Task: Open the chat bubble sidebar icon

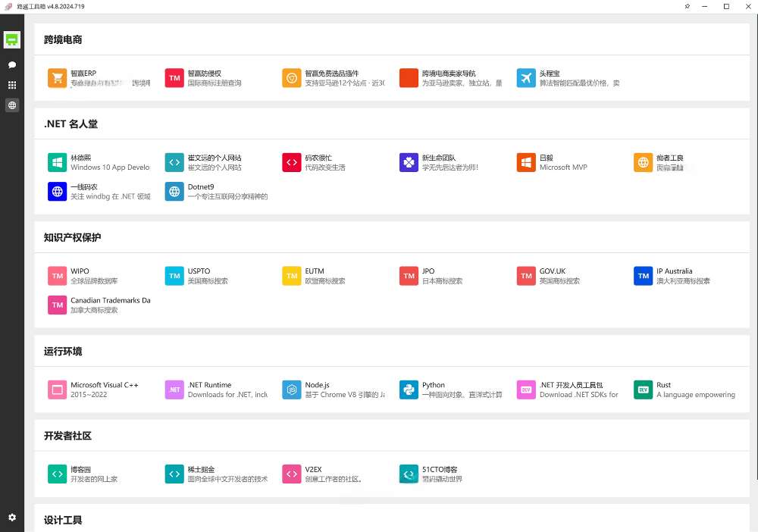Action: click(x=12, y=65)
